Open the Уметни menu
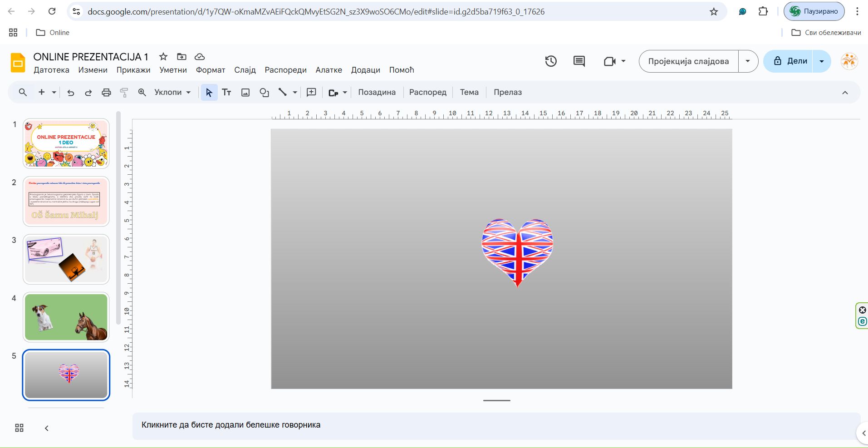This screenshot has height=448, width=868. [173, 70]
